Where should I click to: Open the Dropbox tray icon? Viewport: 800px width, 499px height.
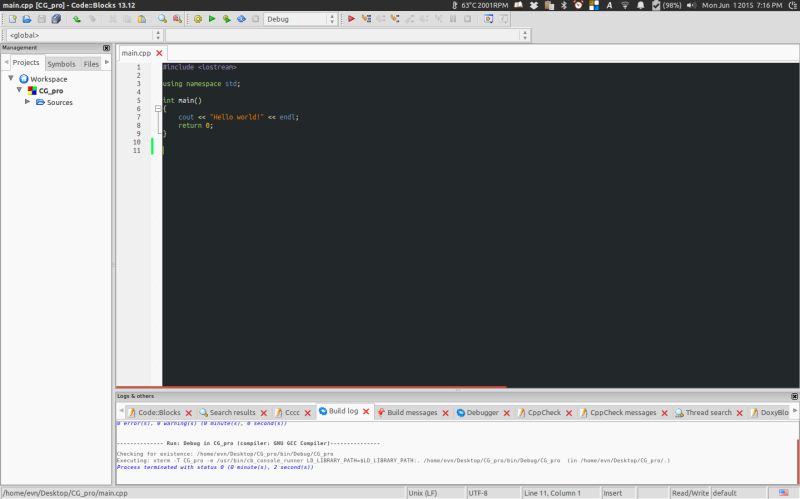[x=534, y=5]
